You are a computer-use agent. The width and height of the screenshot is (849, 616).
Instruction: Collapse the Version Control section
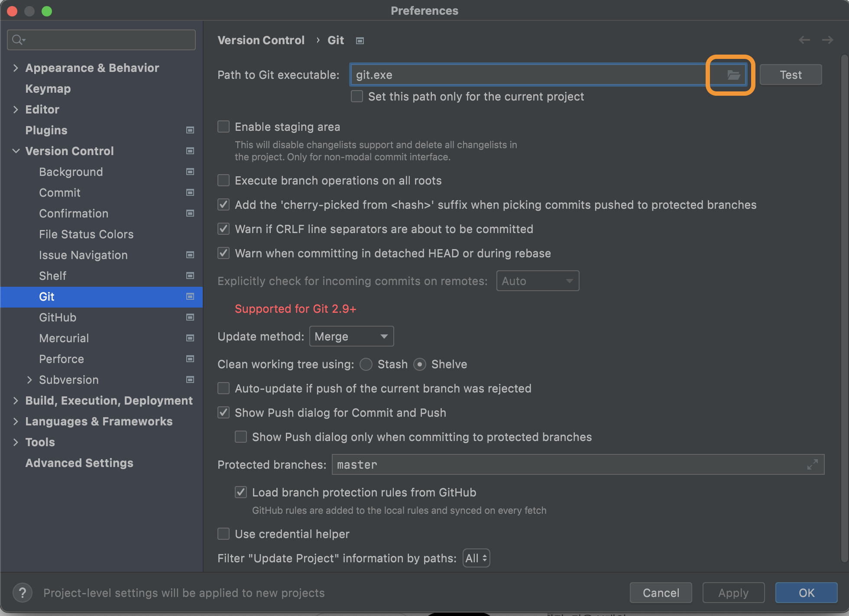[x=16, y=151]
